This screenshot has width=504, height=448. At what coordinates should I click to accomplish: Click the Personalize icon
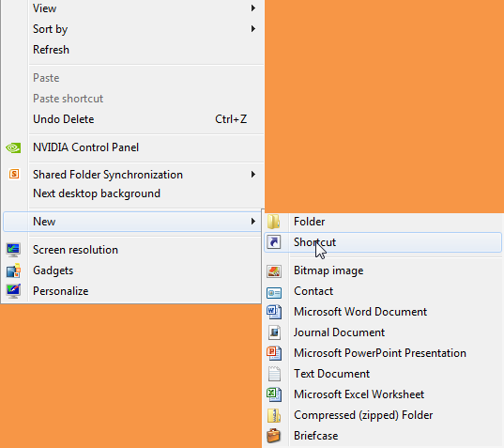click(x=13, y=291)
